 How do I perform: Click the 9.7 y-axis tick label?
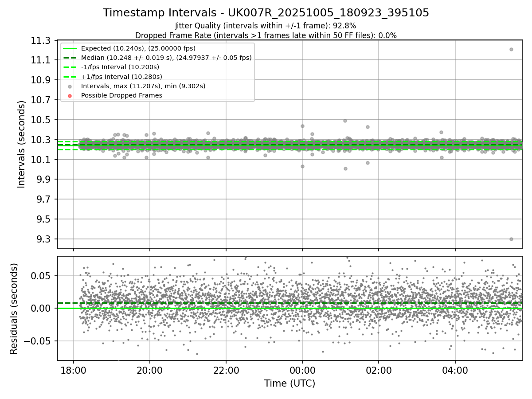click(44, 199)
